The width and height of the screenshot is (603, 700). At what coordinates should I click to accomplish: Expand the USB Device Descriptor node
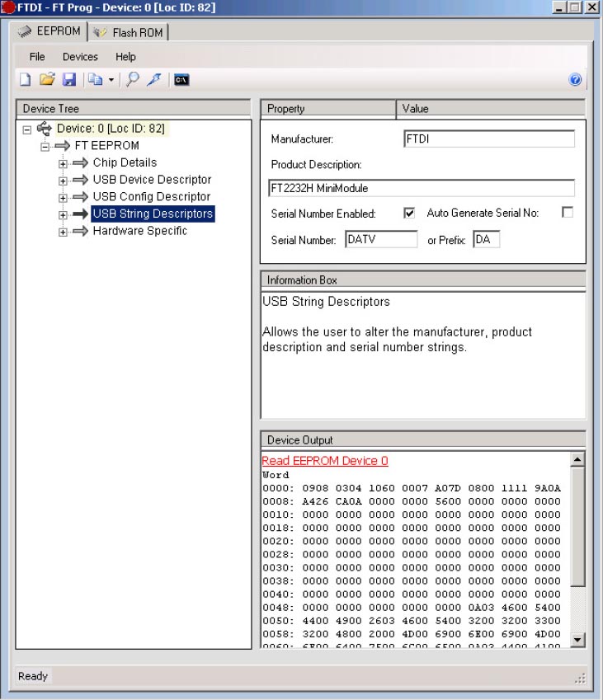(x=63, y=181)
